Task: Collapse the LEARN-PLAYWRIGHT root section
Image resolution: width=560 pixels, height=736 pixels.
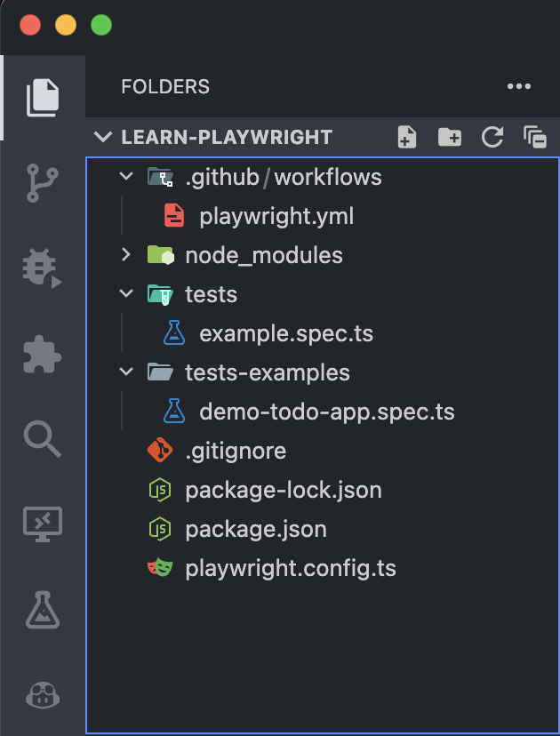Action: click(105, 137)
